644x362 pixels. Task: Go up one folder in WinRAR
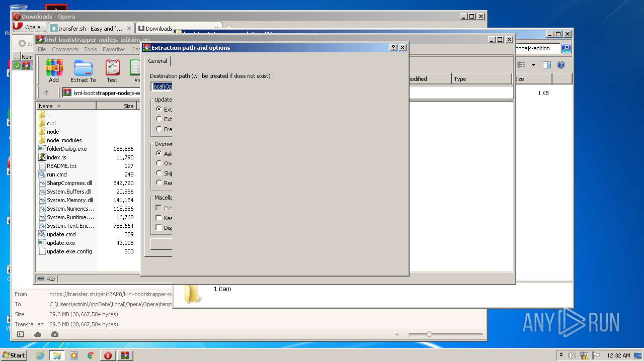(x=46, y=93)
